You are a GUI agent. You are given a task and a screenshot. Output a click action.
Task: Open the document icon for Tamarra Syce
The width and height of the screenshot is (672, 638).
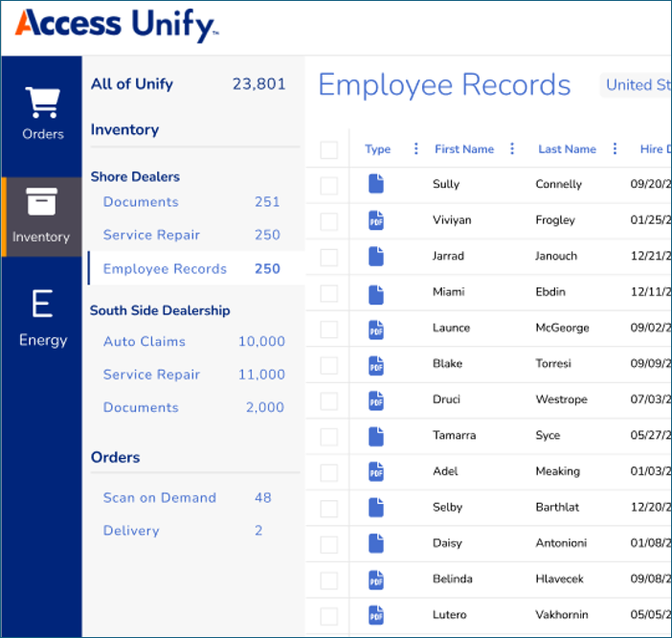[x=376, y=436]
